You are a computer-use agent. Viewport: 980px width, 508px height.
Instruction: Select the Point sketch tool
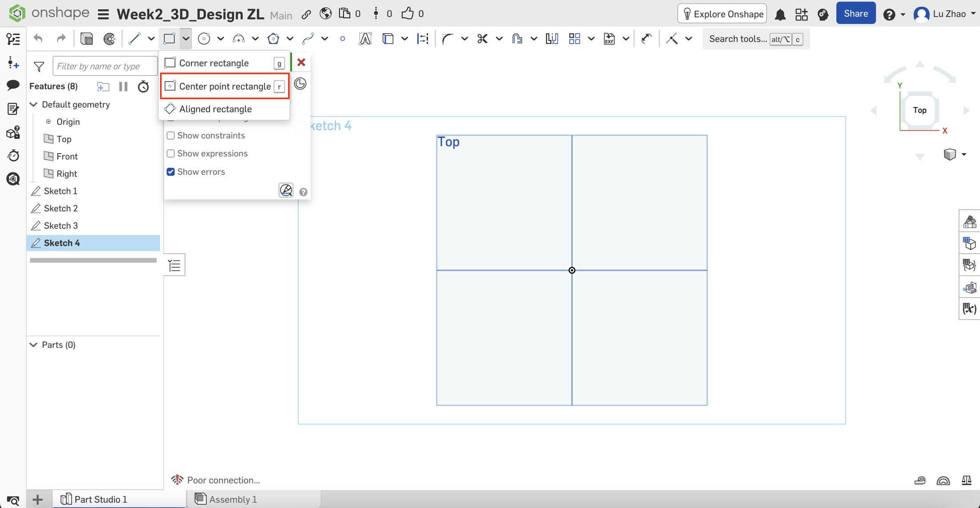343,39
